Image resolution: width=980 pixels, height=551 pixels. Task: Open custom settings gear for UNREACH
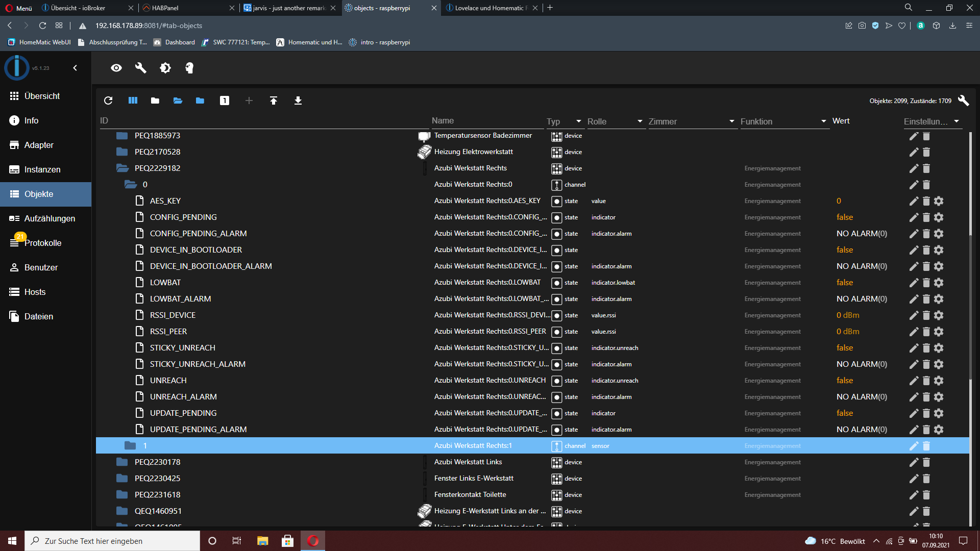tap(939, 381)
